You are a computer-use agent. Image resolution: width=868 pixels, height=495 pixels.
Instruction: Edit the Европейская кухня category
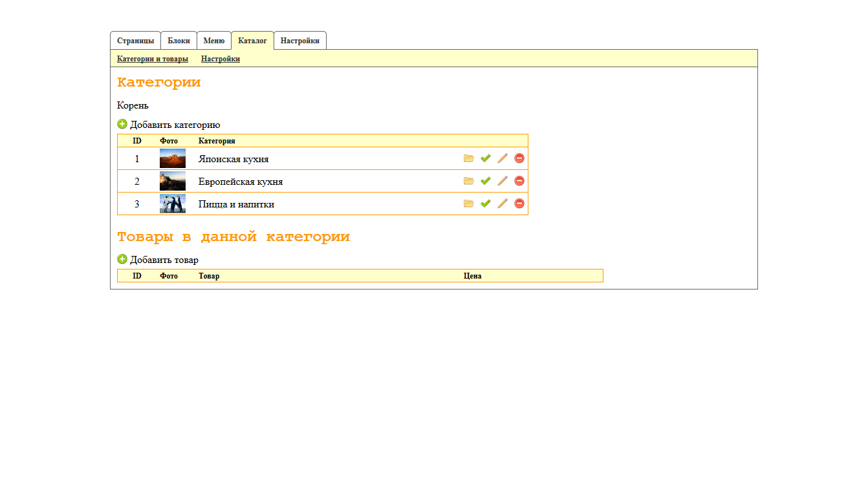[x=503, y=181]
